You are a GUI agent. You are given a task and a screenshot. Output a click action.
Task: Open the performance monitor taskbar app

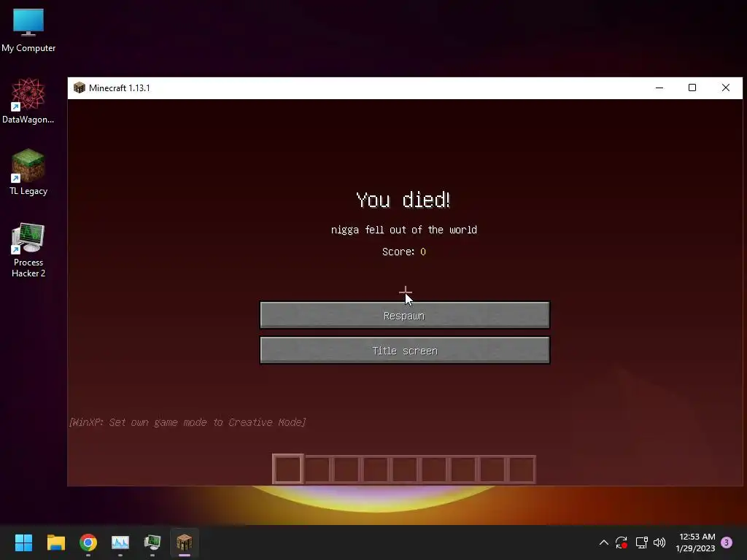point(120,542)
